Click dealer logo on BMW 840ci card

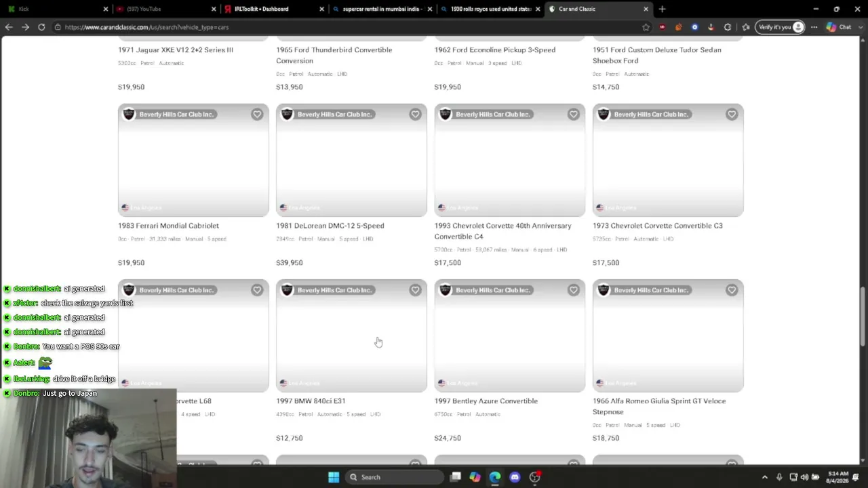click(x=287, y=289)
